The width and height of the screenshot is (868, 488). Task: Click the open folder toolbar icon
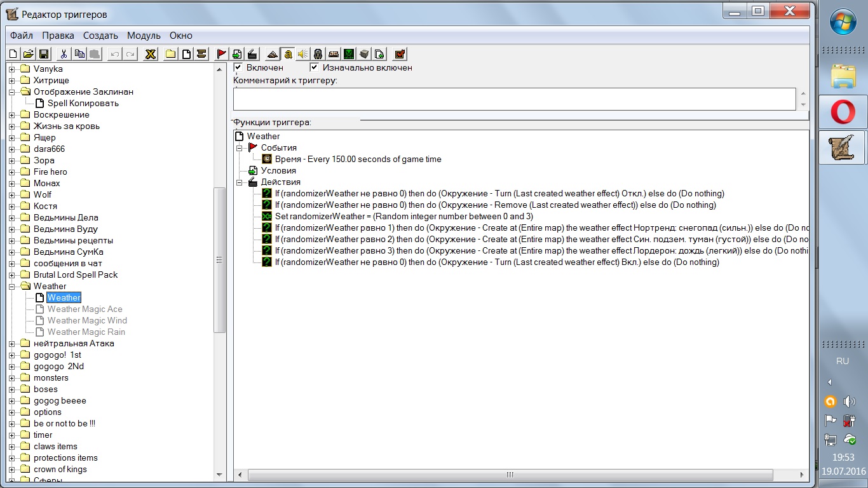29,54
